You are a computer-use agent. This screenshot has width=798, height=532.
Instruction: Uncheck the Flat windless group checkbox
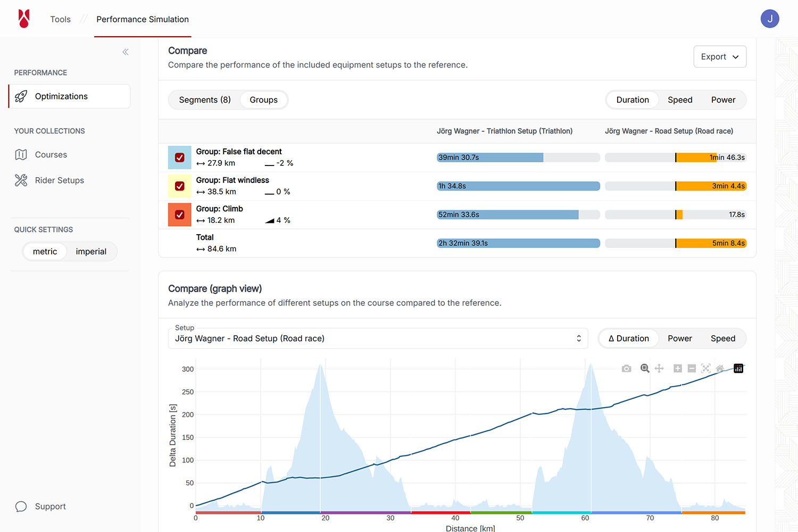(180, 186)
